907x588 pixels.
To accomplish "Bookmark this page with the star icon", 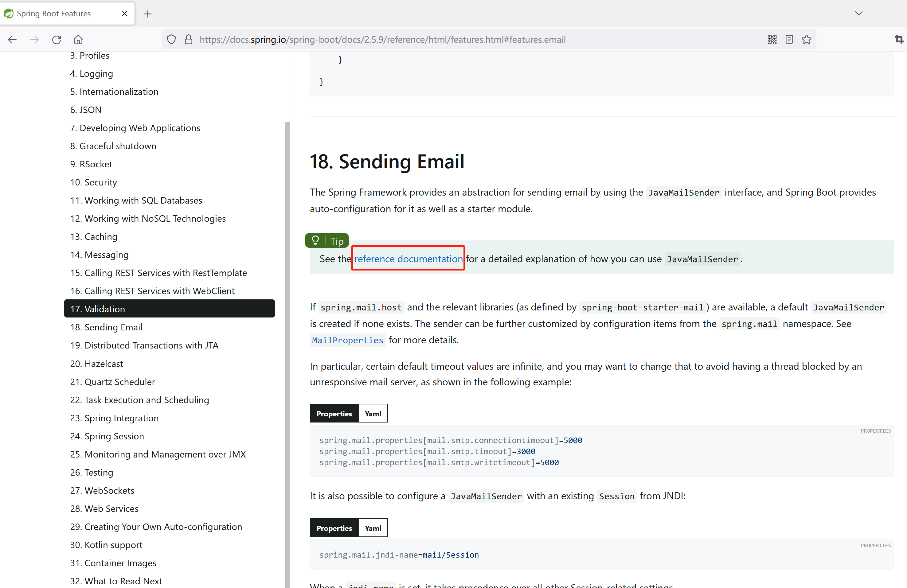I will pyautogui.click(x=807, y=39).
